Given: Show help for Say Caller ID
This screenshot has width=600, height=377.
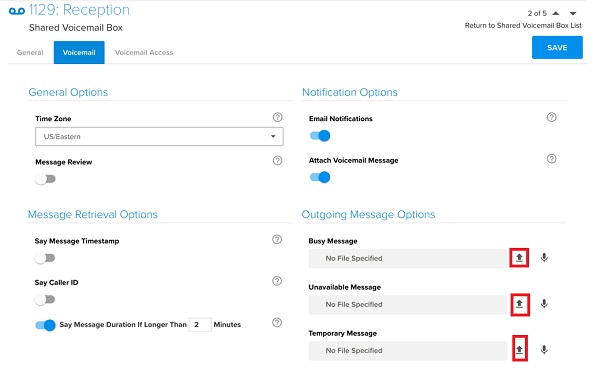Looking at the screenshot, I should (x=277, y=281).
